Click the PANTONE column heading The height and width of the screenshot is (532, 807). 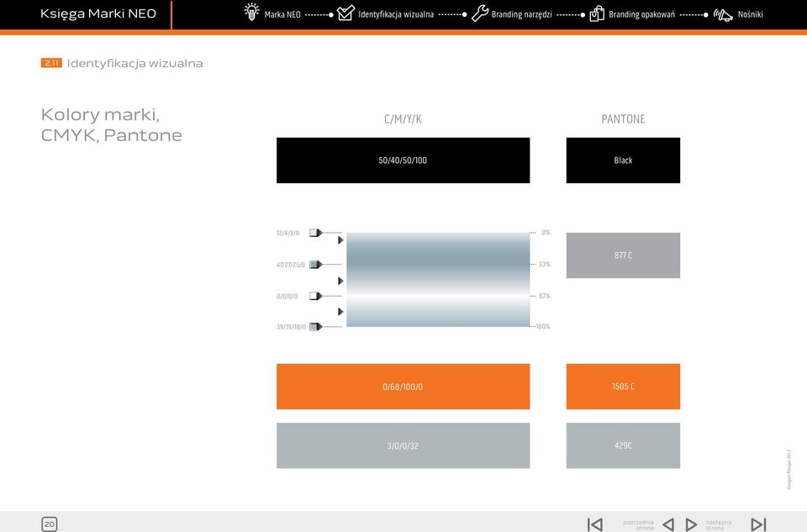[623, 119]
